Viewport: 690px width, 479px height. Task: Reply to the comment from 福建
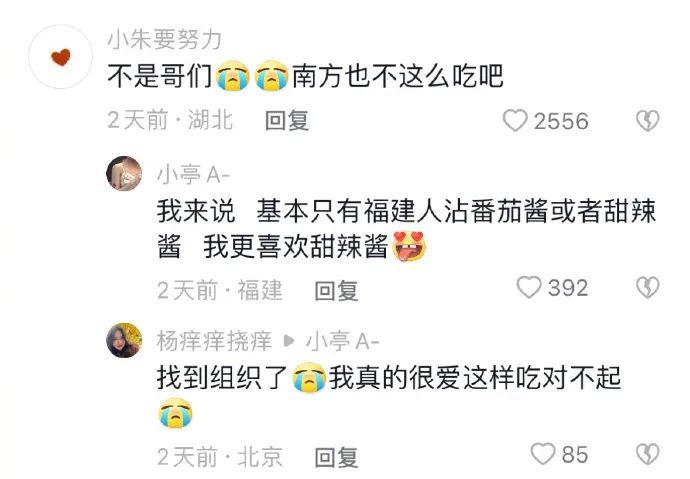tap(337, 290)
